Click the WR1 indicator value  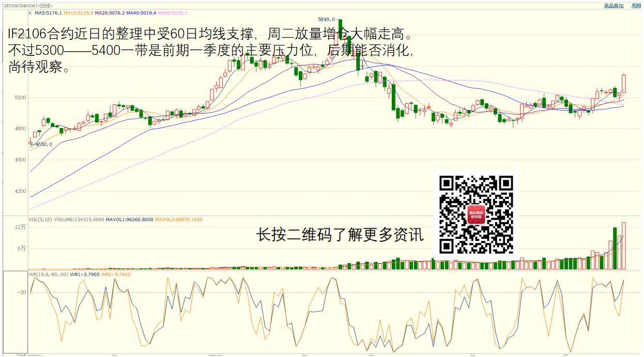85,274
